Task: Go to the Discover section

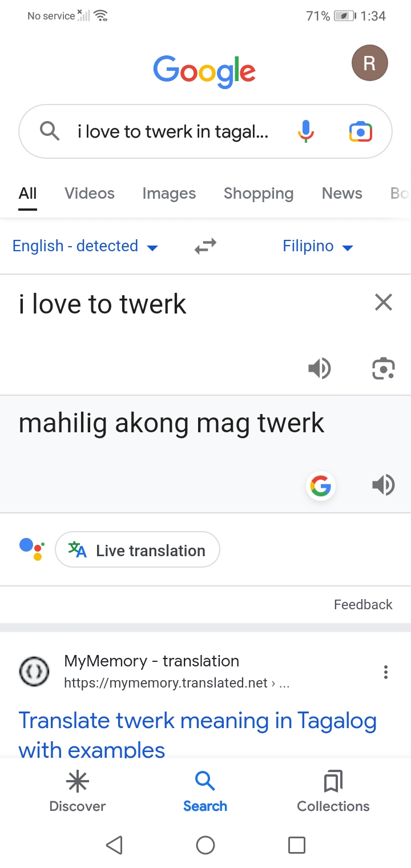Action: click(78, 791)
